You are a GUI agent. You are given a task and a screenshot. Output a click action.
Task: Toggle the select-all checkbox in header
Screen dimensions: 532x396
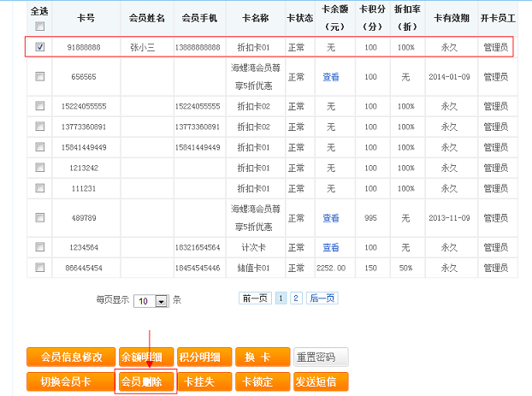coord(39,26)
